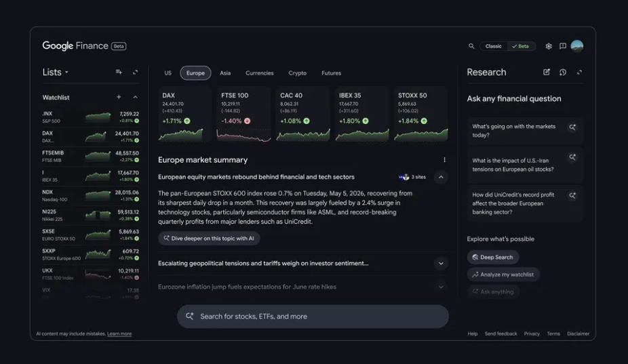628x364 pixels.
Task: Open the Disclaimer footer link
Action: click(x=578, y=334)
